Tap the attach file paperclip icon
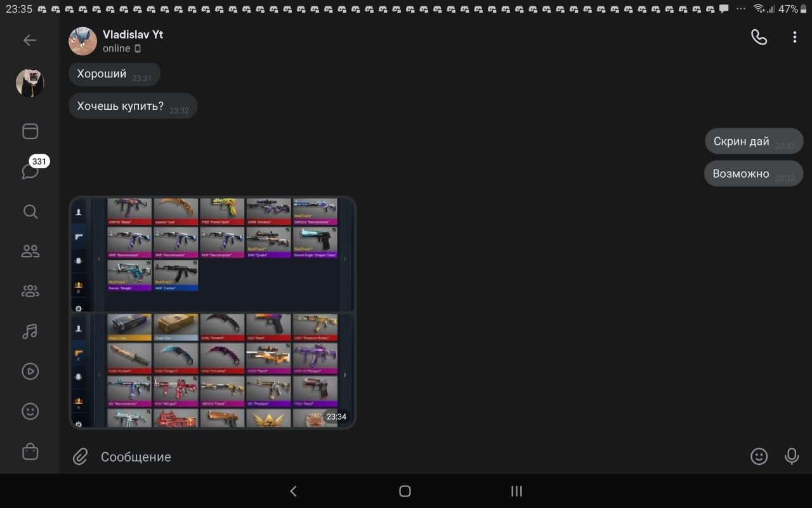 coord(80,457)
